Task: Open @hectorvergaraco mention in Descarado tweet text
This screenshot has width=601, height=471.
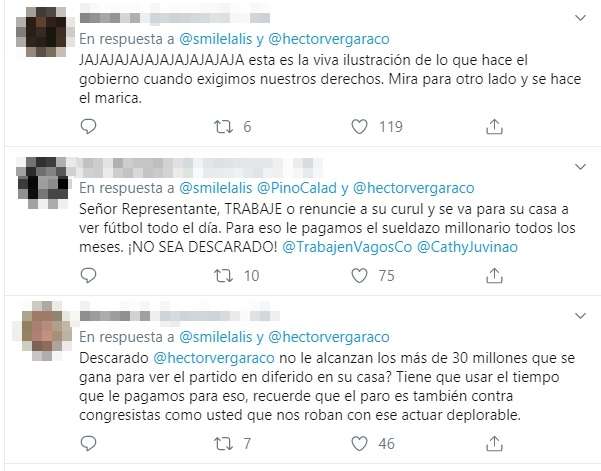Action: coord(214,358)
